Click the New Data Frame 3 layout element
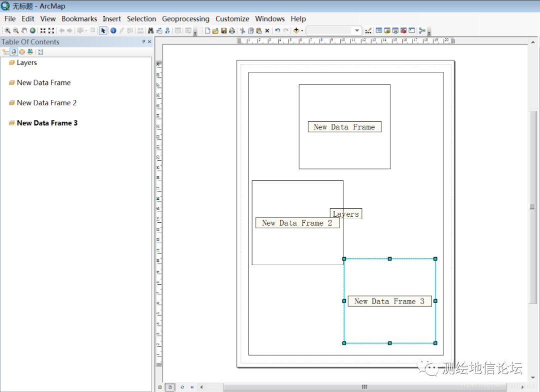 pos(389,301)
